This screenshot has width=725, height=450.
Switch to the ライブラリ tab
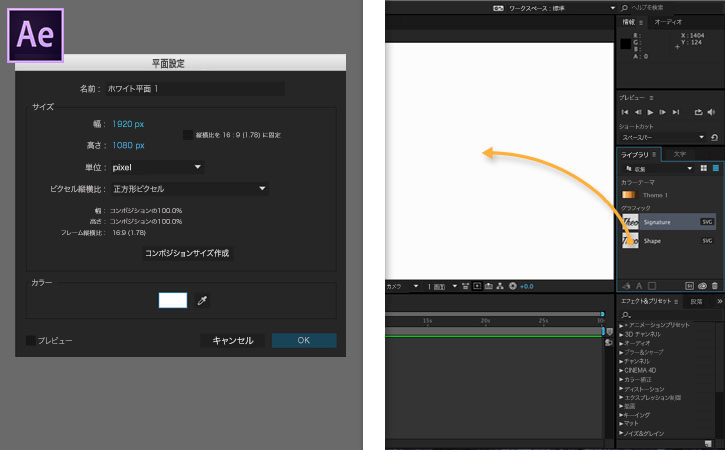[x=634, y=154]
